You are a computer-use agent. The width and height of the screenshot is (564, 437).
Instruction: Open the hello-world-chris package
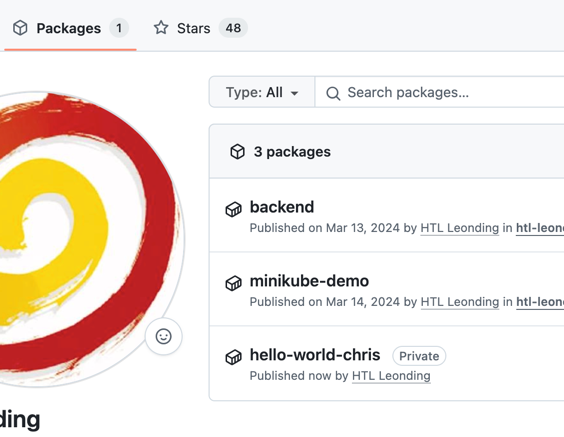coord(315,355)
